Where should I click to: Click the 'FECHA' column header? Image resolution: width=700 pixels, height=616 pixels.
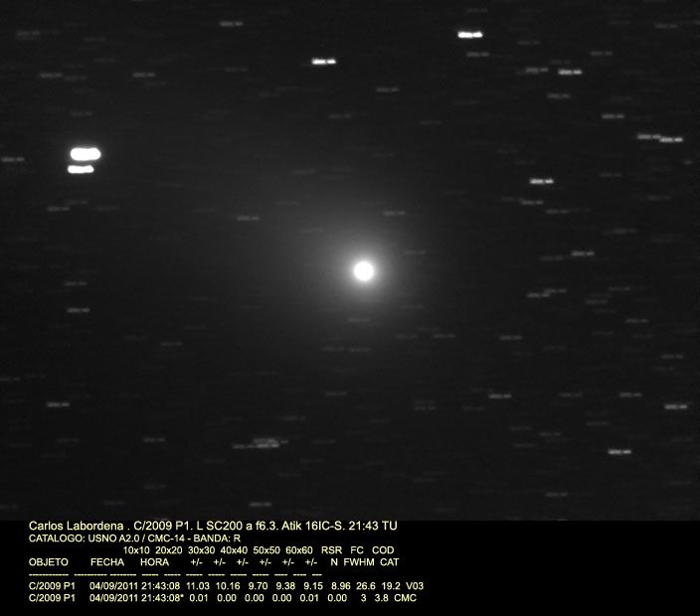point(107,562)
